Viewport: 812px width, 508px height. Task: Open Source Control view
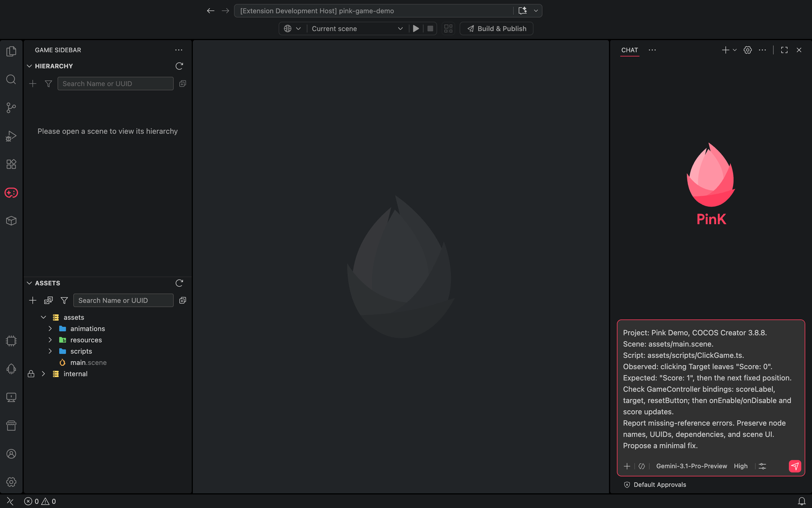[x=11, y=108]
